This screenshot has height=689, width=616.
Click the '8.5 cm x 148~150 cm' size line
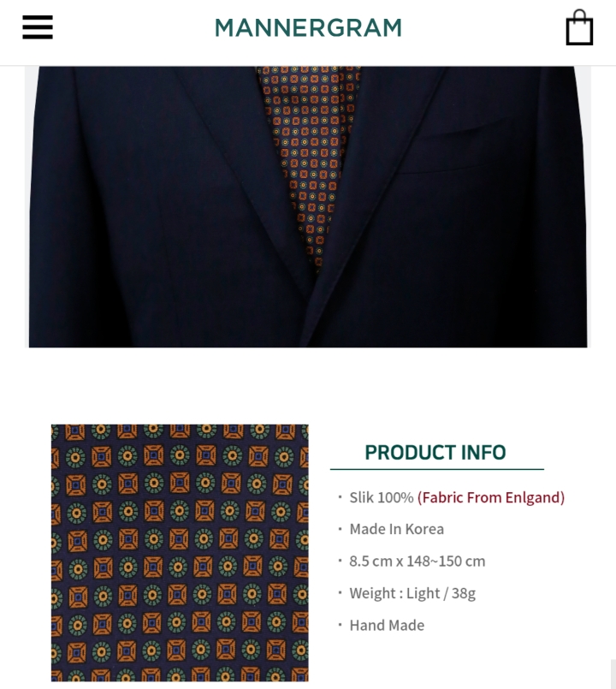[x=417, y=561]
